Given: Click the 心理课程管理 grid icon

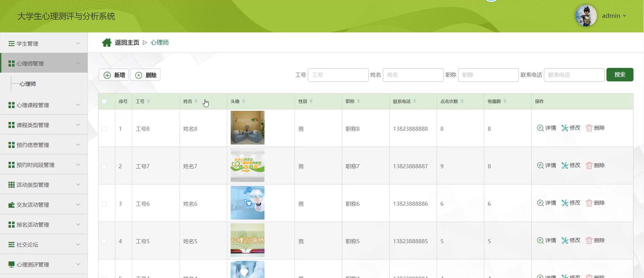Looking at the screenshot, I should [x=11, y=105].
